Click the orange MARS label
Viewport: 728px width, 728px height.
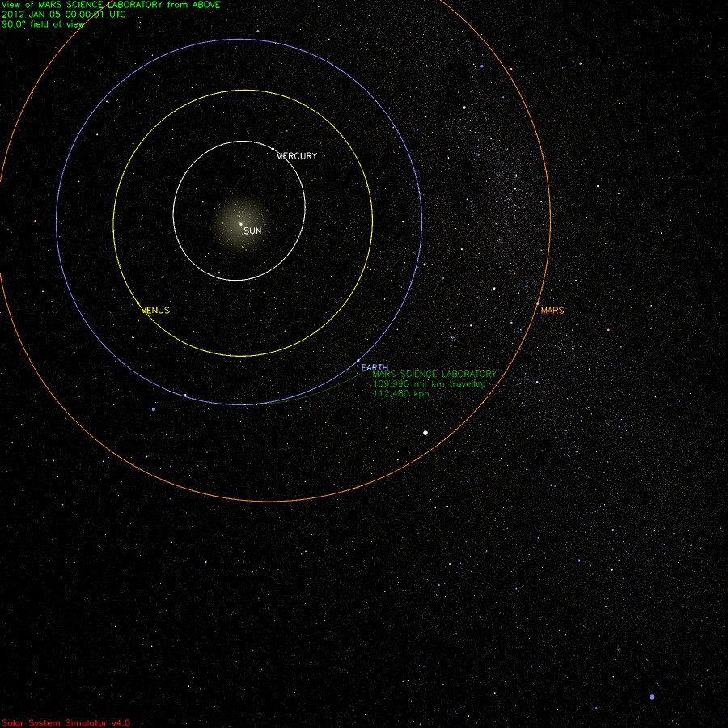coord(552,311)
